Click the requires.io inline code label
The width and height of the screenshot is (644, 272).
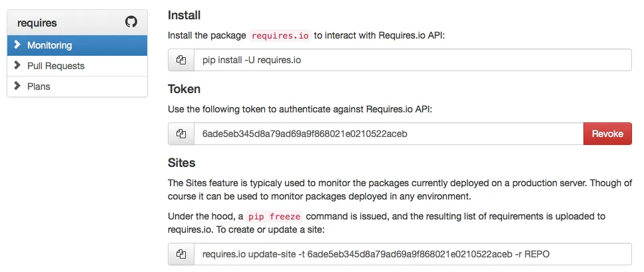pos(280,36)
